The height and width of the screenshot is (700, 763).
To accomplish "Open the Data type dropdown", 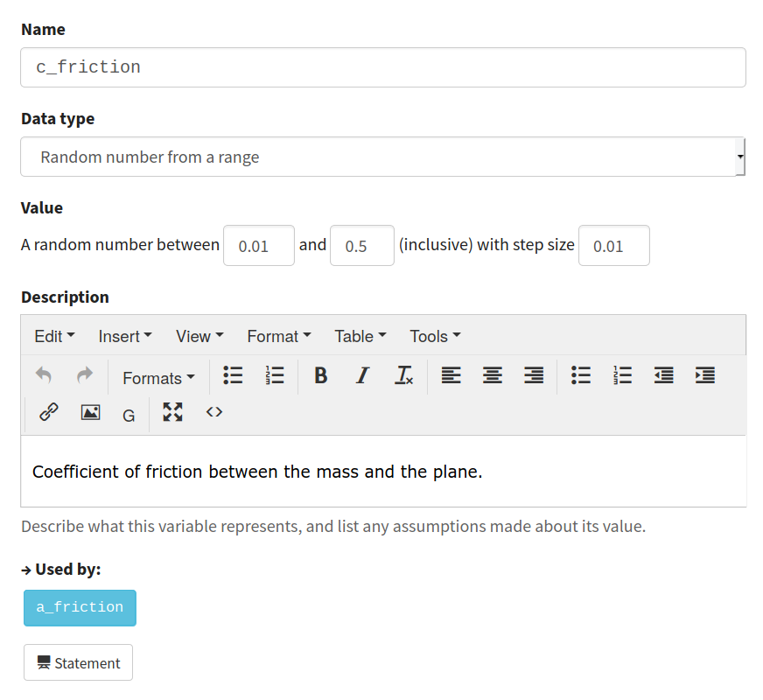I will point(383,157).
